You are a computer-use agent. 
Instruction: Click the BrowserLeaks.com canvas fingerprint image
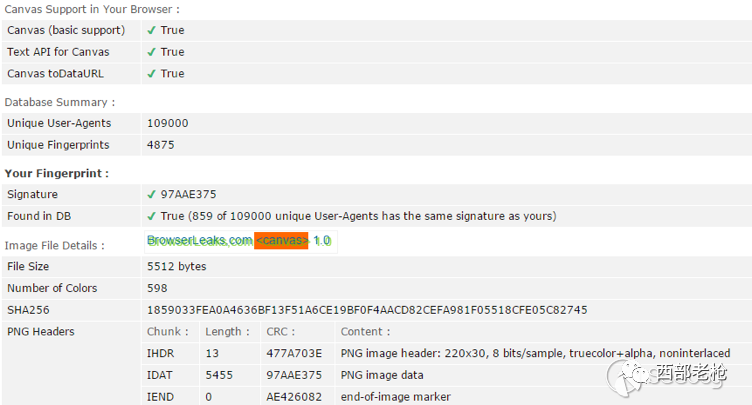click(241, 241)
